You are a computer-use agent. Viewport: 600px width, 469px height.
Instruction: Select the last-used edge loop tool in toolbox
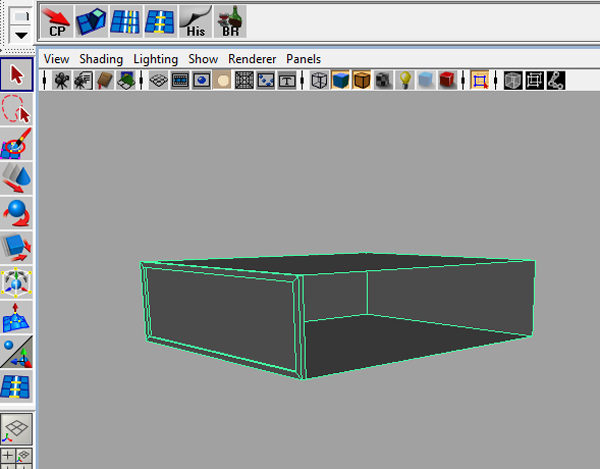tap(16, 386)
